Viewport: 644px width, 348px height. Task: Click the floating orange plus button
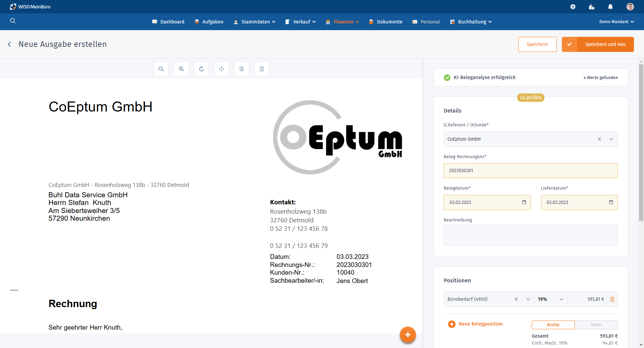(408, 335)
